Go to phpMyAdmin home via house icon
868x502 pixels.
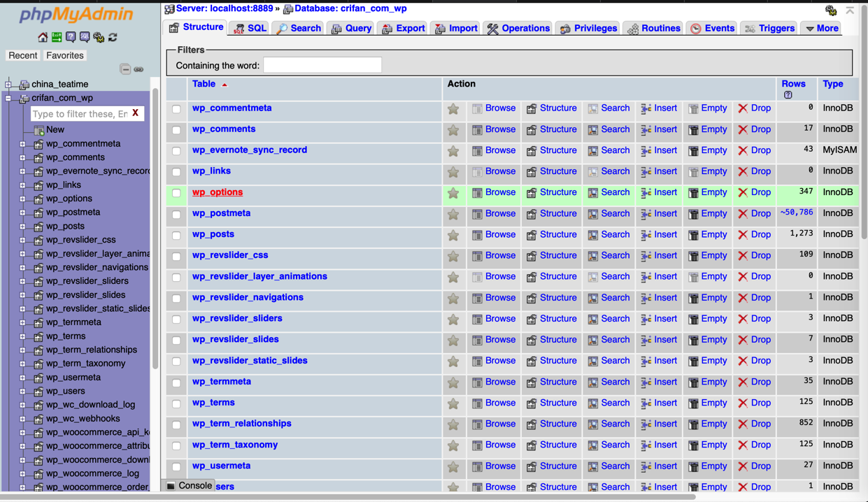coord(43,37)
